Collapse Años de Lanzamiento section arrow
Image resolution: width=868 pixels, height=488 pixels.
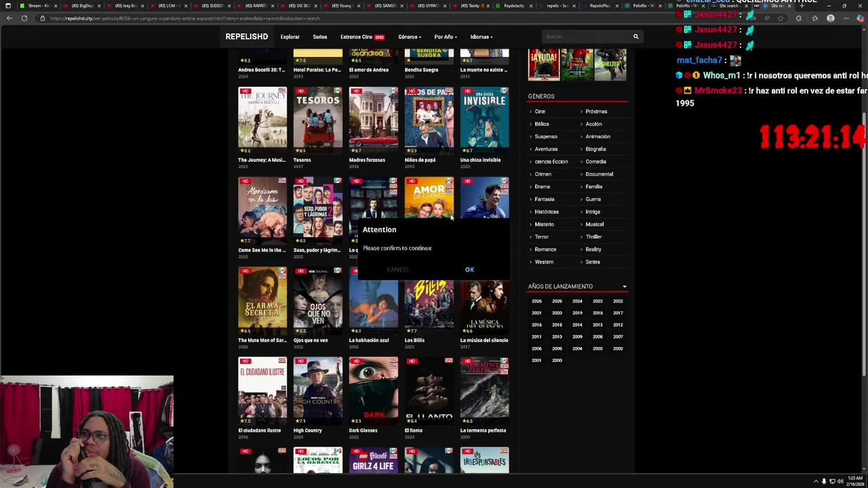[x=625, y=287]
